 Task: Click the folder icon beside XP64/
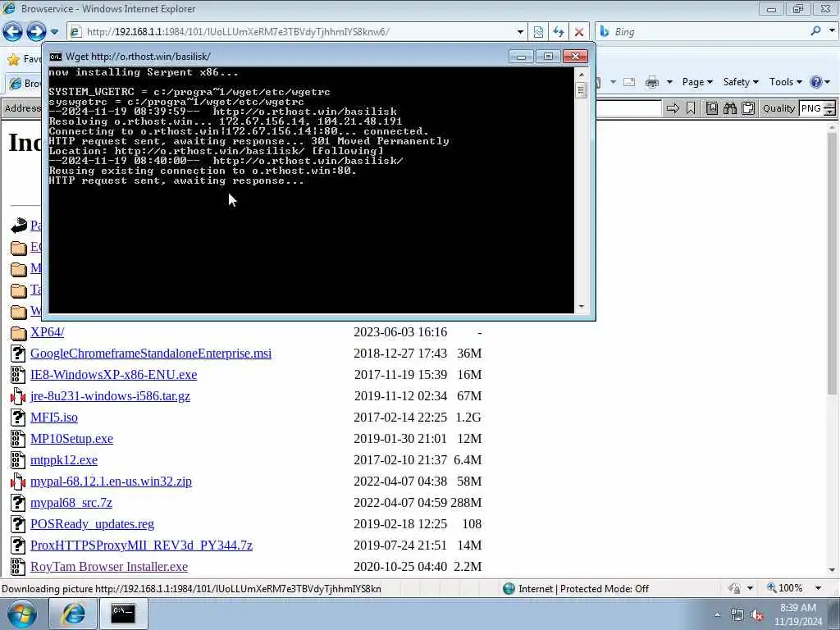point(19,333)
